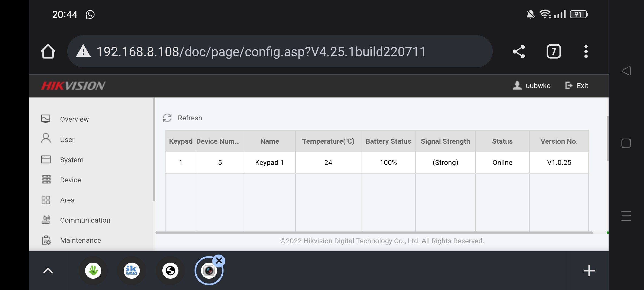Dismiss the camera bubble with its X
Viewport: 644px width, 290px height.
[x=219, y=260]
